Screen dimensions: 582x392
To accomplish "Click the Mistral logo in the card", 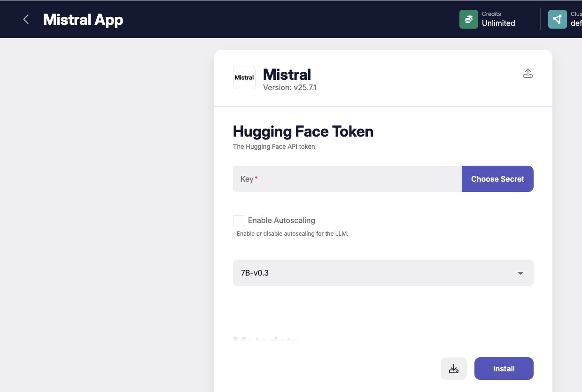I will click(x=244, y=78).
